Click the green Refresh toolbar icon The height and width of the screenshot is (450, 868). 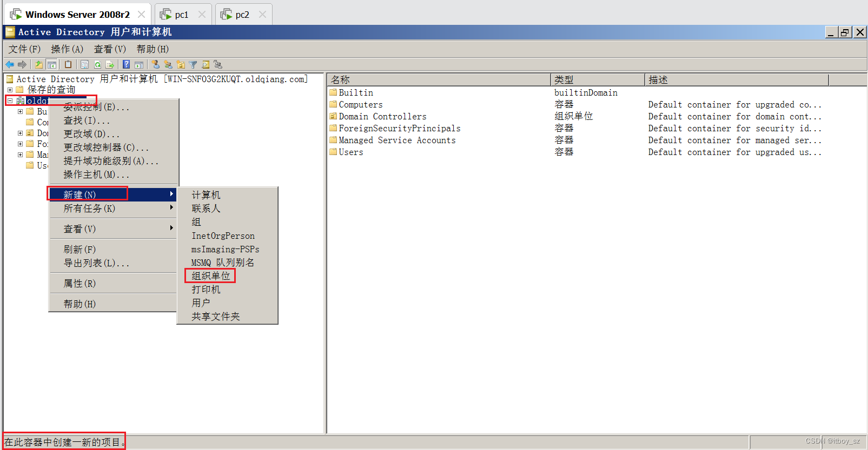(x=98, y=65)
